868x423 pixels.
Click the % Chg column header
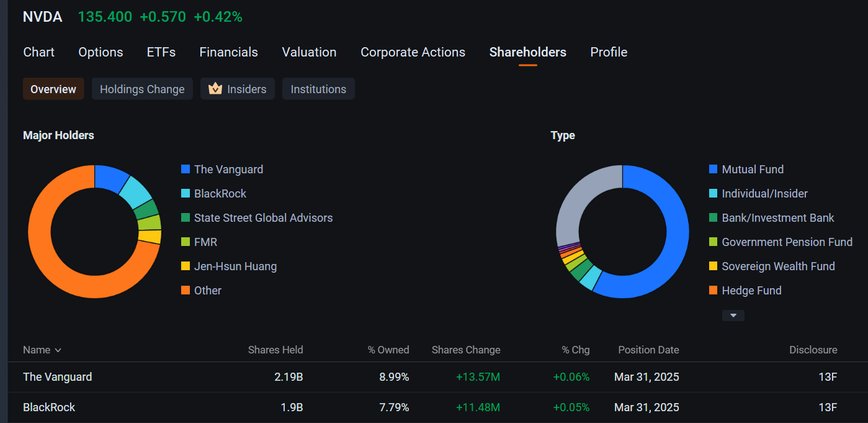(x=576, y=350)
